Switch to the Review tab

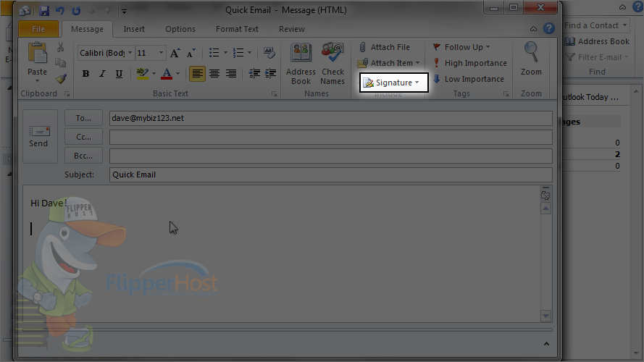pyautogui.click(x=292, y=29)
